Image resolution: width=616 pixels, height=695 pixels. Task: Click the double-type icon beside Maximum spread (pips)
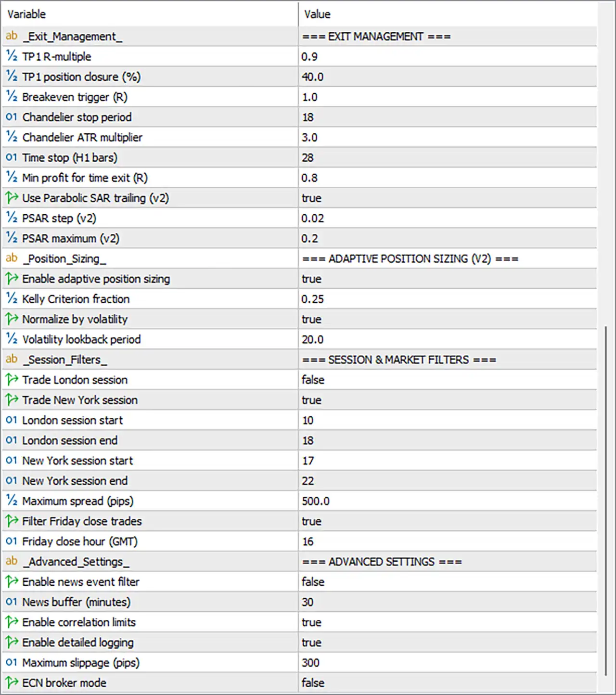point(12,501)
